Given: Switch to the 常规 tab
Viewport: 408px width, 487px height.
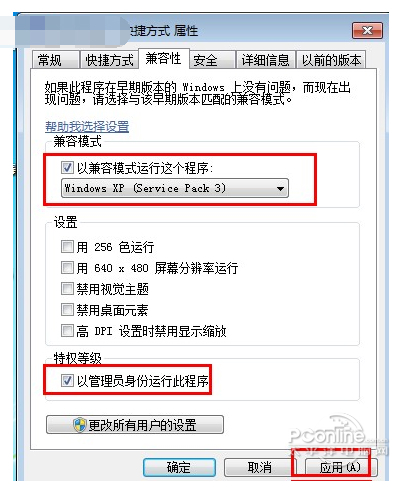Looking at the screenshot, I should 55,60.
